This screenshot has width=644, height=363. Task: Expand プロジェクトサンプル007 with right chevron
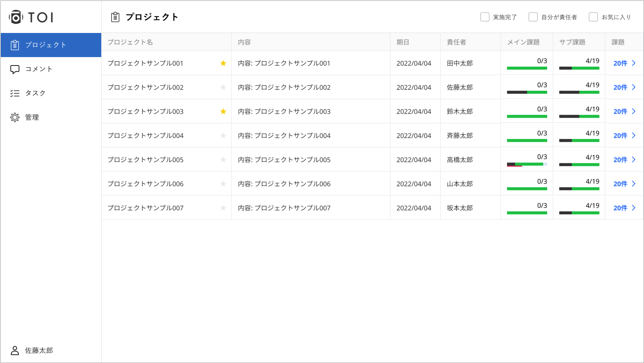[x=634, y=208]
